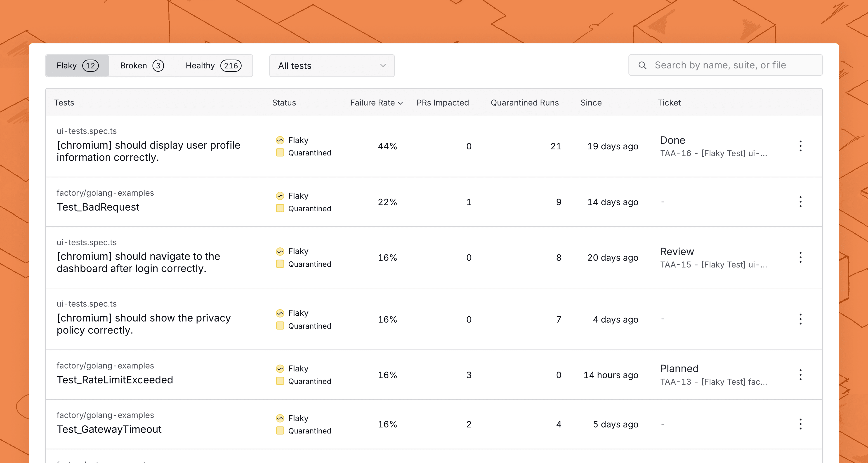Screen dimensions: 868x463
Task: Open Test_RateLimitExceeded test details
Action: click(x=115, y=380)
